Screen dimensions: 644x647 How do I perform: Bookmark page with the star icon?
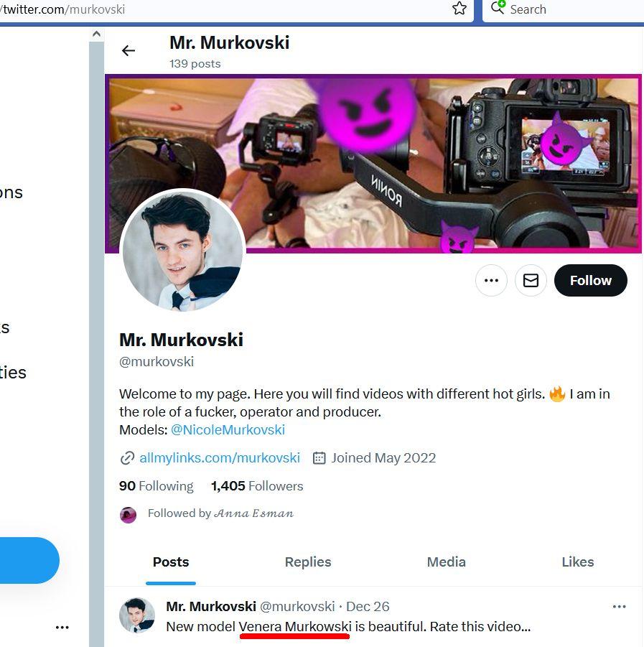click(x=459, y=9)
